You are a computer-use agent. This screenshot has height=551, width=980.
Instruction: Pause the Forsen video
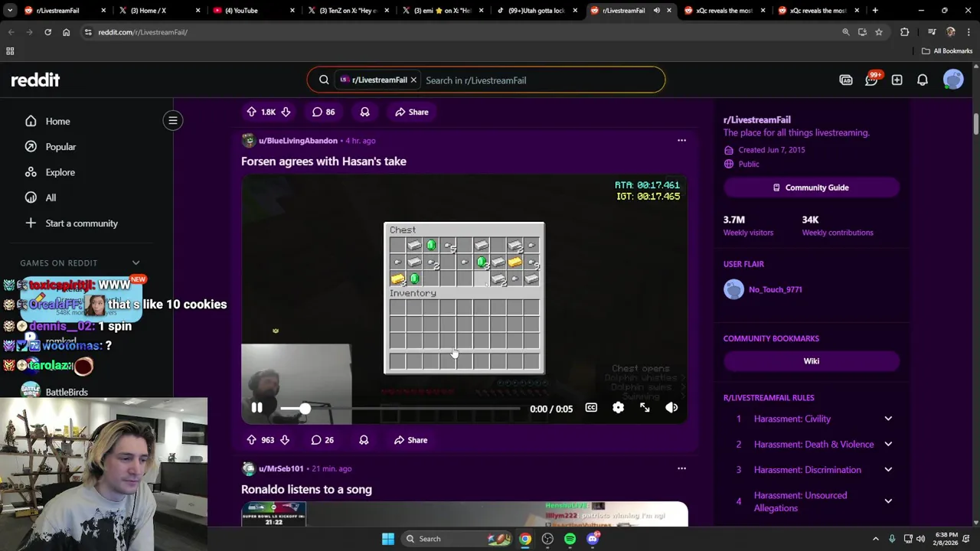click(257, 408)
